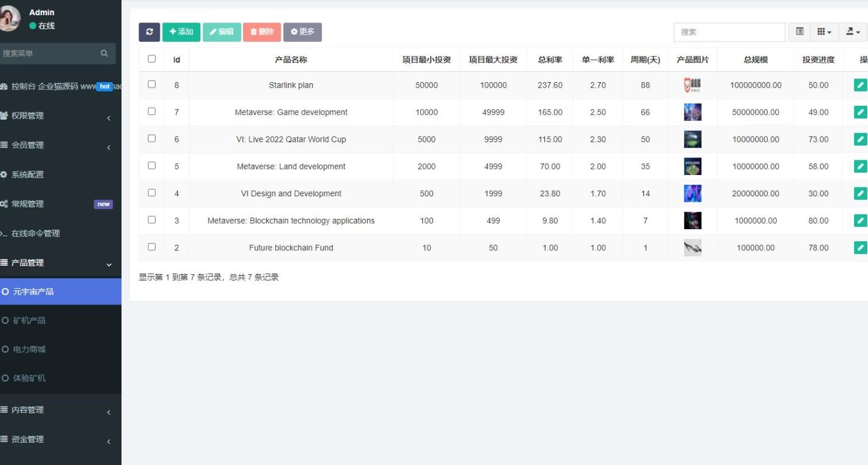Click edit pencil icon for Metaverse: Land development
The height and width of the screenshot is (465, 868).
860,166
